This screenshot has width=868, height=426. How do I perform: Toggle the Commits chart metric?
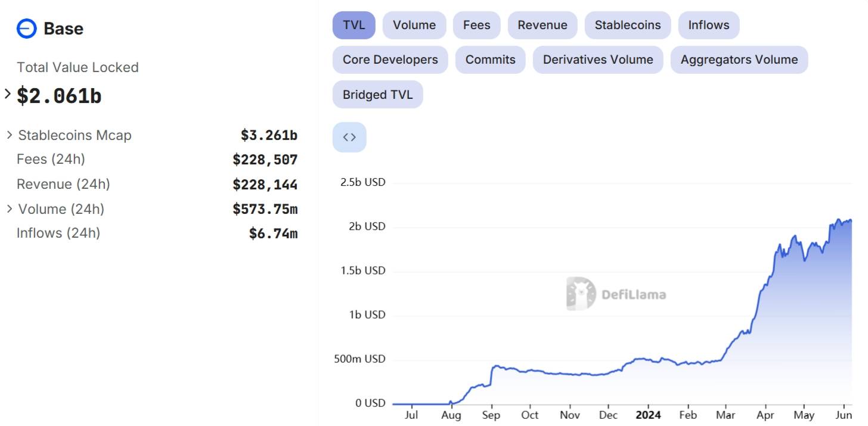click(491, 60)
